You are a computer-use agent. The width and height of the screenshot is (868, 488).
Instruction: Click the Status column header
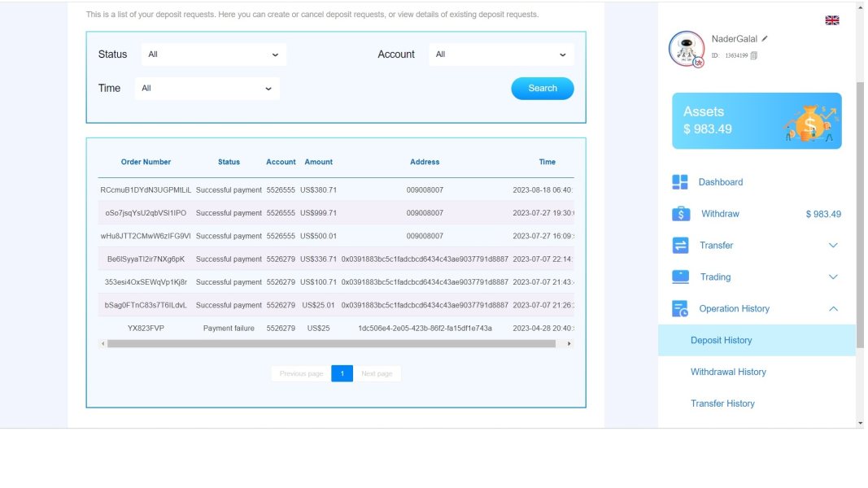(x=229, y=162)
